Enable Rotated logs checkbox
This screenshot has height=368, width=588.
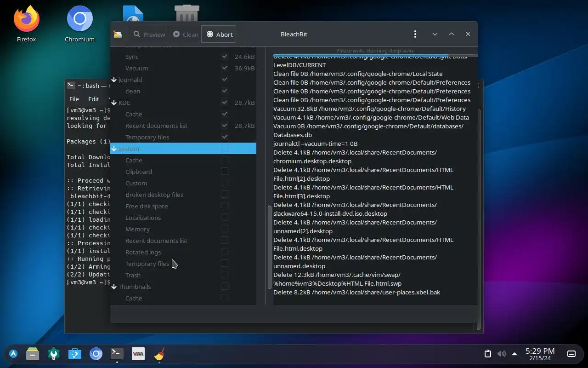click(x=225, y=252)
